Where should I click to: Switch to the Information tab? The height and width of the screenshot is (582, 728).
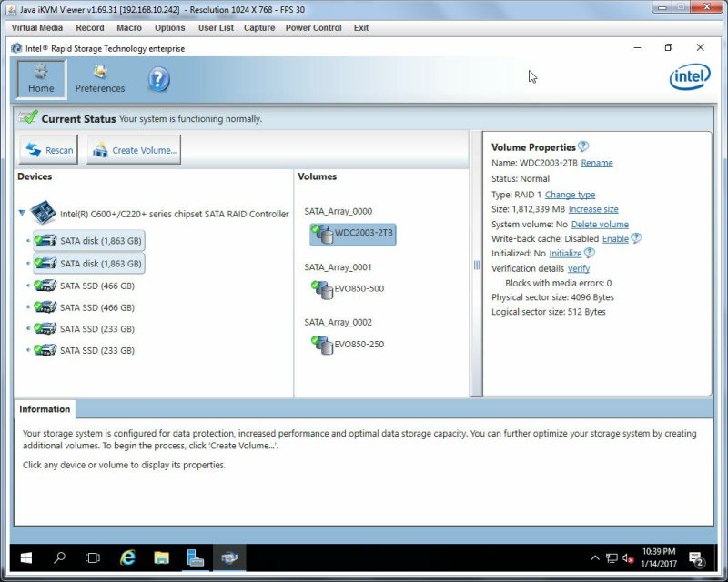point(45,409)
